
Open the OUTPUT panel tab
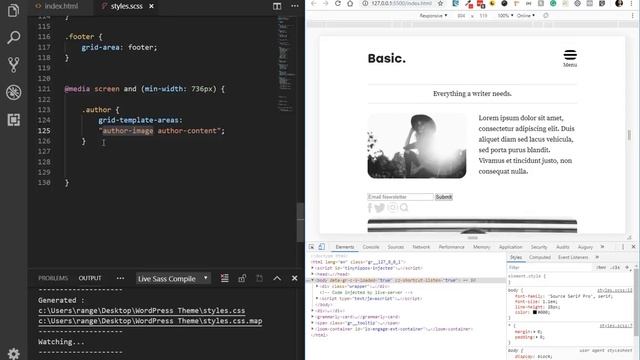90,278
